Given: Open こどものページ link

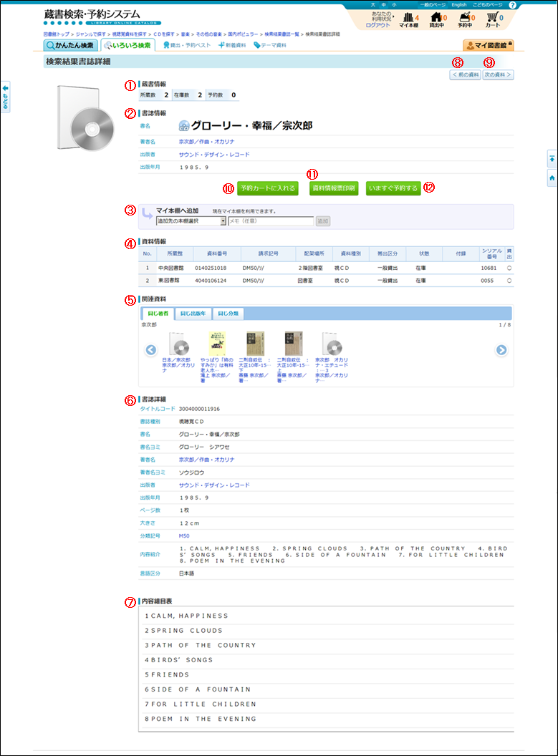Looking at the screenshot, I should [487, 5].
